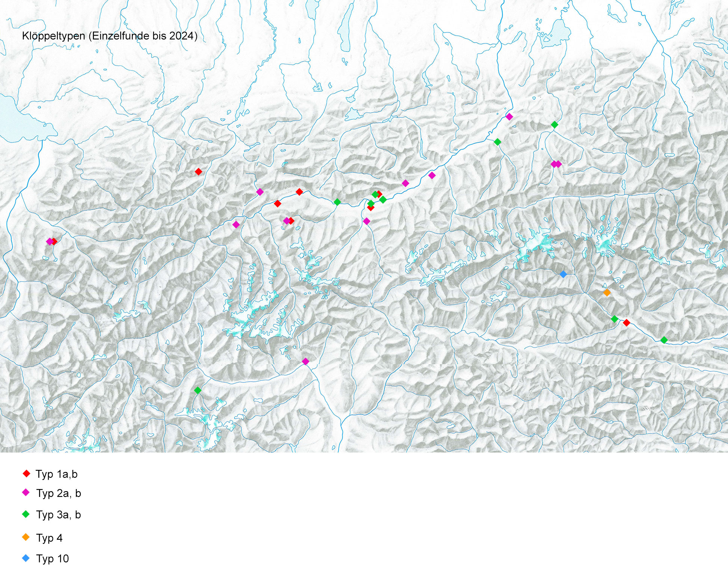Click the green diamond in the legend
Image resolution: width=728 pixels, height=580 pixels.
pyautogui.click(x=26, y=514)
